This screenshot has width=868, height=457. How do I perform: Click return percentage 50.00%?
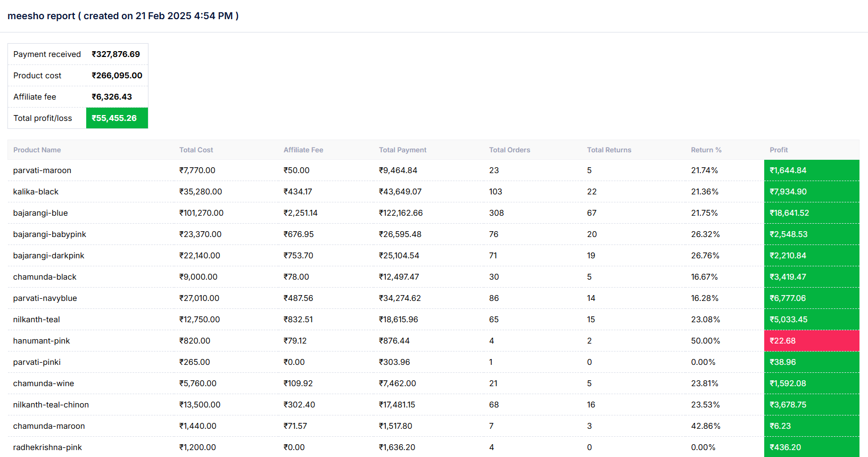(705, 341)
